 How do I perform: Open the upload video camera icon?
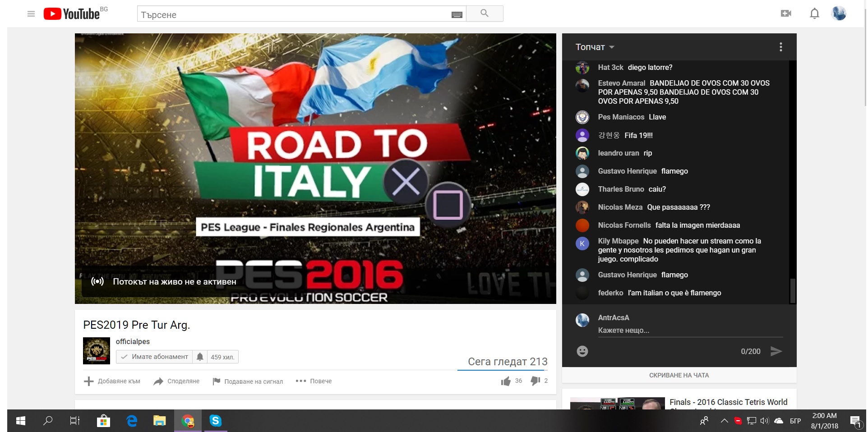pos(786,14)
